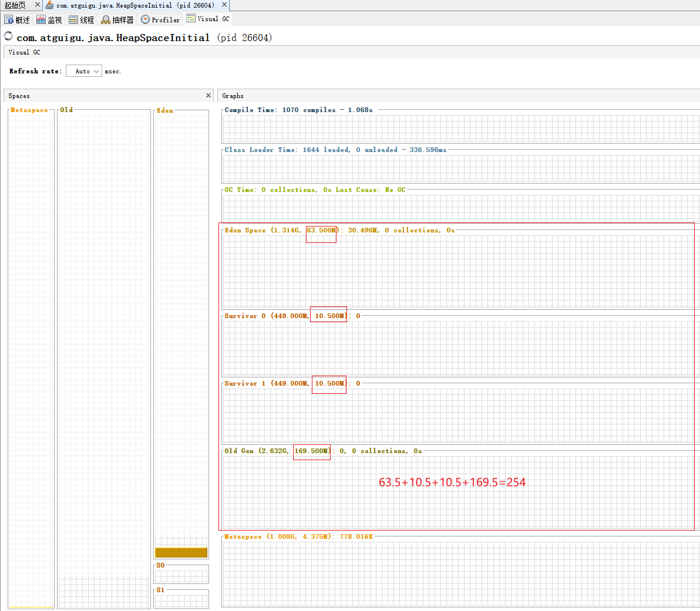Click the 监视 monitor chart icon

[x=41, y=19]
